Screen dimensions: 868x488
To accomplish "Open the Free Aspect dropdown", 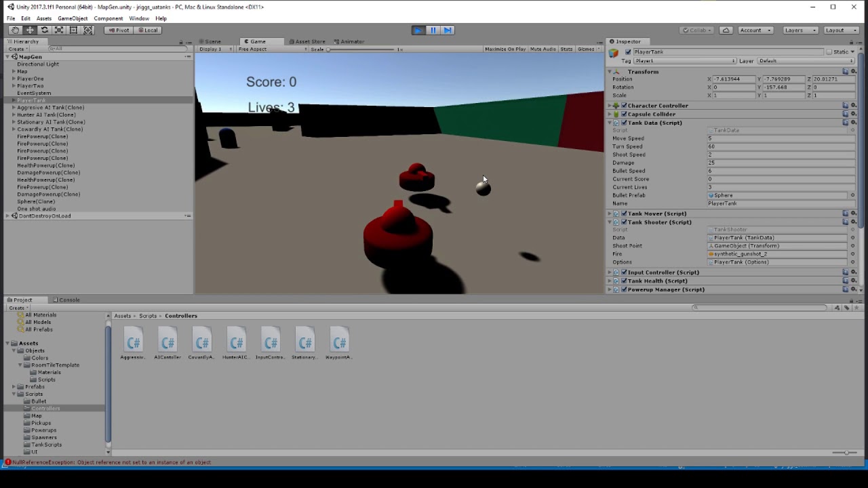I will [x=271, y=49].
